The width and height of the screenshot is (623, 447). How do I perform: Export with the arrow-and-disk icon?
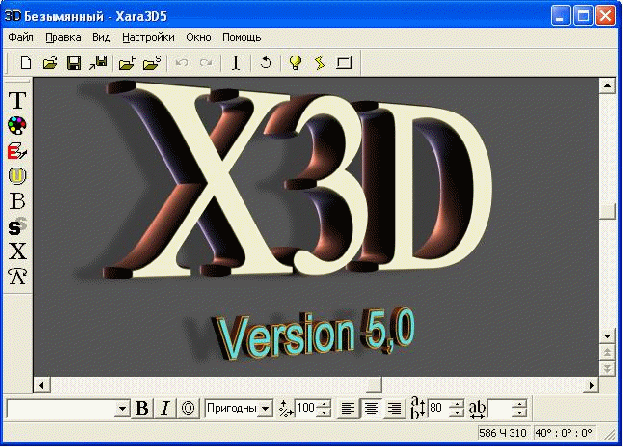[98, 63]
